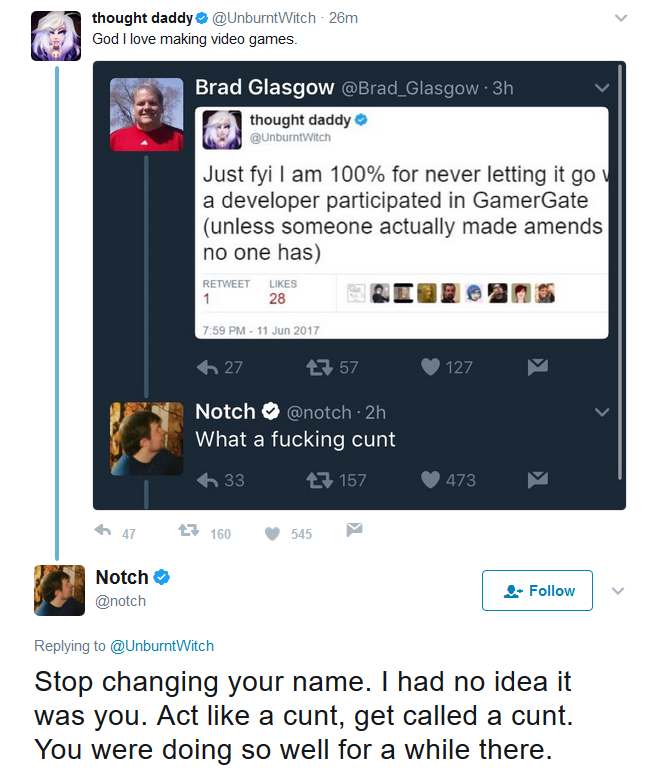Image resolution: width=651 pixels, height=779 pixels.
Task: Click heart icon showing 127 likes
Action: (x=430, y=367)
